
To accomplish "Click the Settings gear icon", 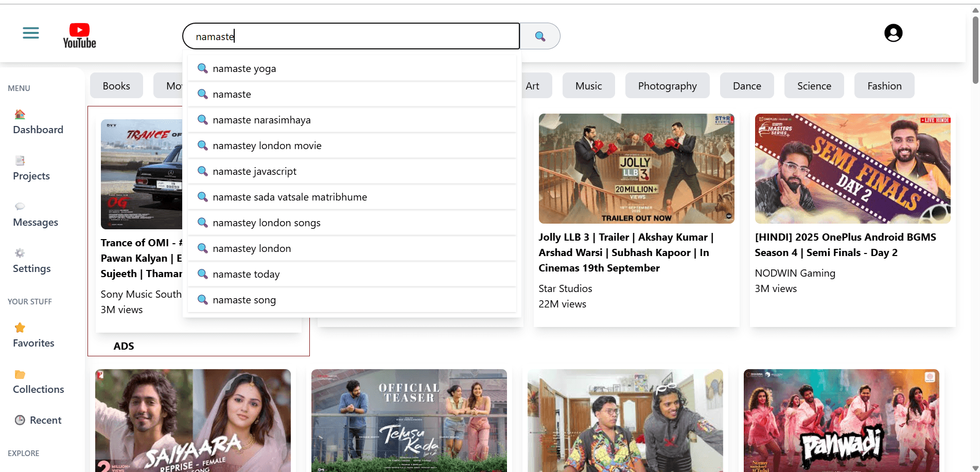I will [x=20, y=252].
